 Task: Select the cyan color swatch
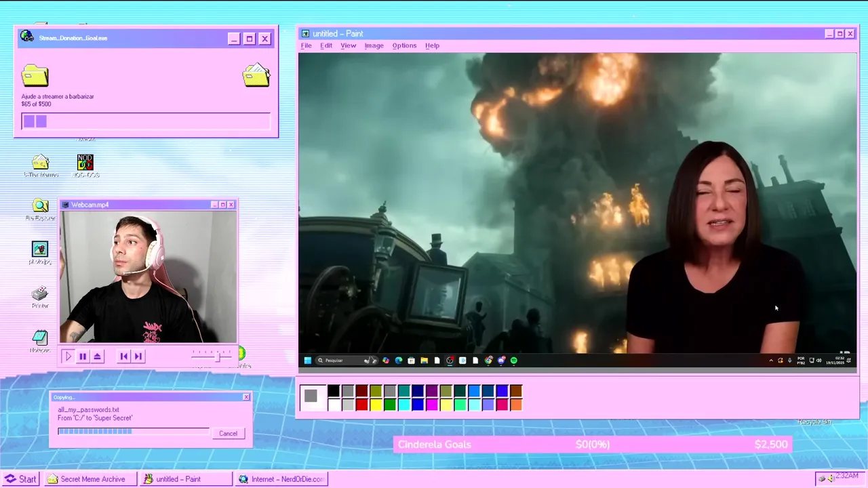(403, 405)
